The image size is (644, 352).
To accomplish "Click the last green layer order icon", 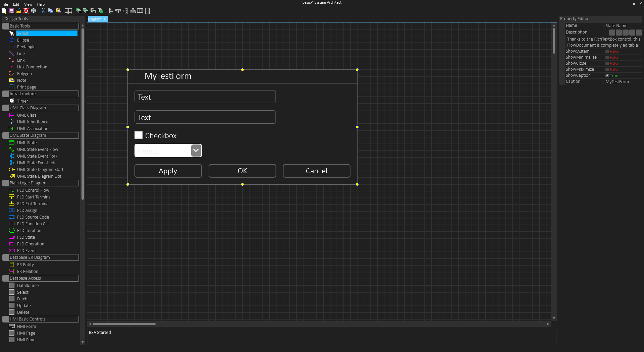I will tap(101, 11).
